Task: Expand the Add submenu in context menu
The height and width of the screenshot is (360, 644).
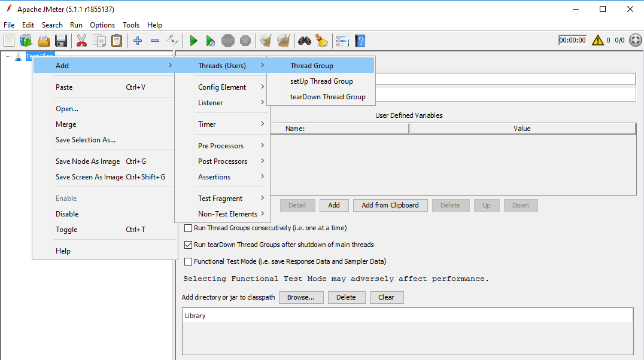Action: point(105,65)
